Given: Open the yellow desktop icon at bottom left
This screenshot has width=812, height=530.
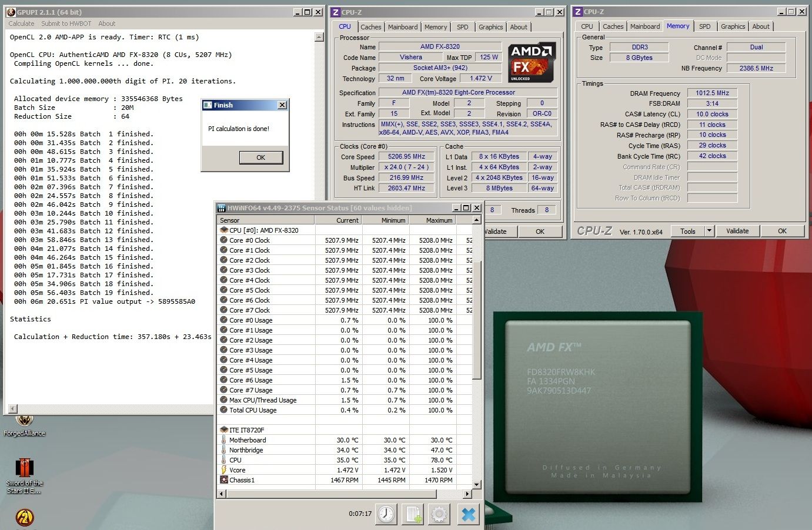Looking at the screenshot, I should (24, 518).
